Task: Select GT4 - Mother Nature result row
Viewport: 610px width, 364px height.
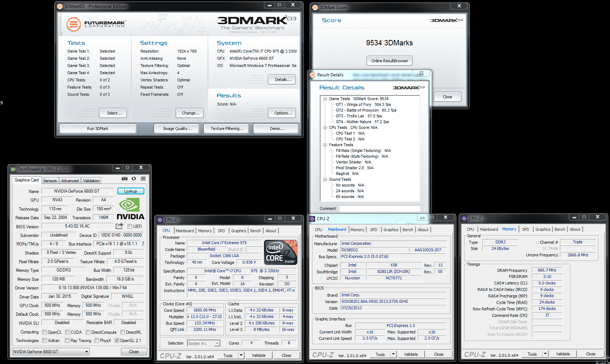Action: [x=362, y=122]
